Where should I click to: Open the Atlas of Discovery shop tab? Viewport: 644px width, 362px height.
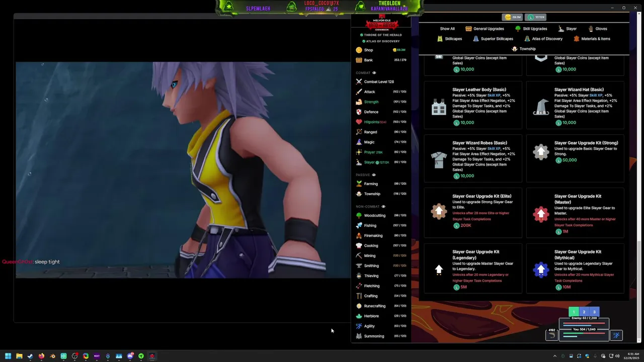point(543,39)
